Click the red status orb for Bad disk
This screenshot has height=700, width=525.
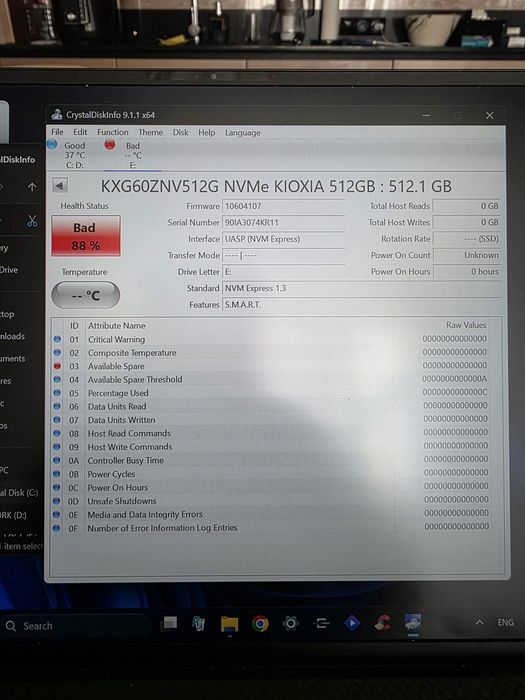click(110, 144)
